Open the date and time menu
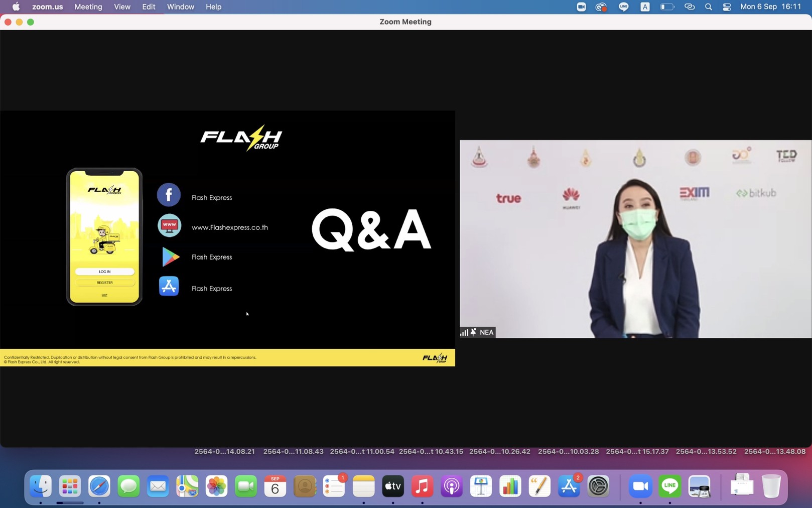The height and width of the screenshot is (508, 812). coord(770,7)
